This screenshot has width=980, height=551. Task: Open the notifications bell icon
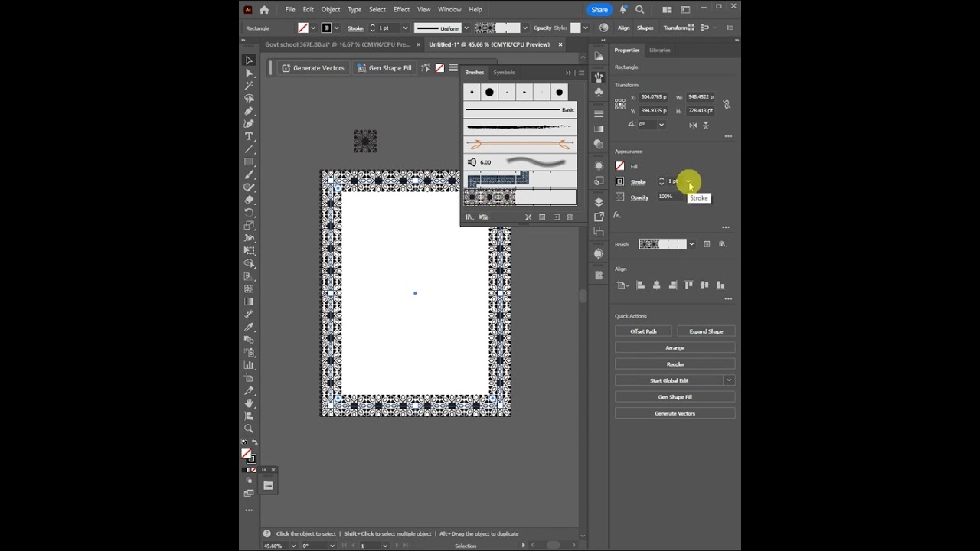click(x=622, y=10)
